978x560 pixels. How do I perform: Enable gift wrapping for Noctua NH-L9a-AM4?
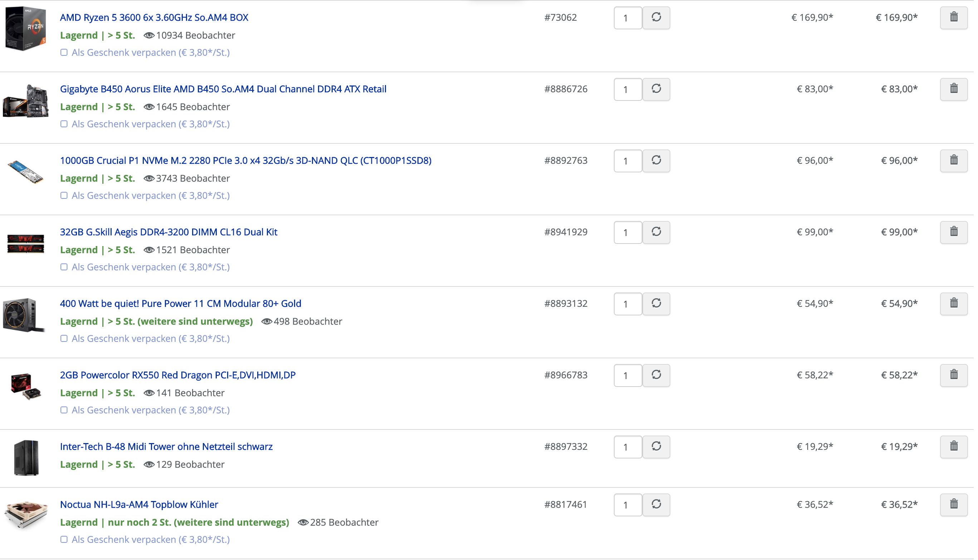(64, 540)
